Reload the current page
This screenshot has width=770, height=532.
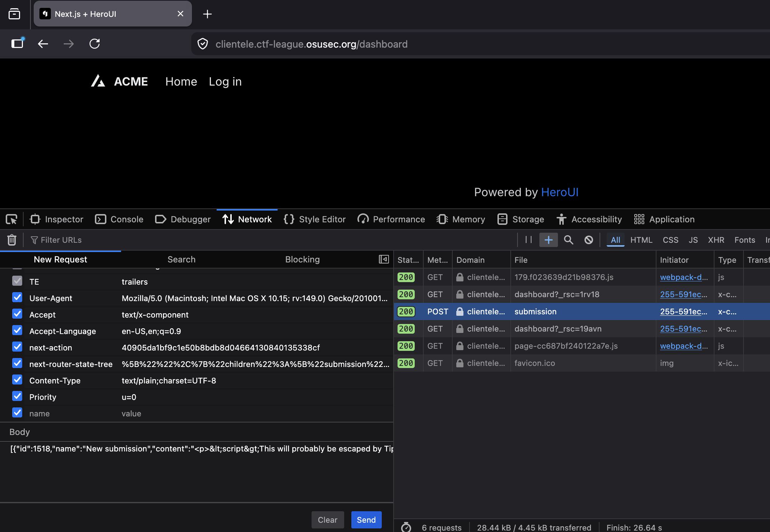point(94,44)
